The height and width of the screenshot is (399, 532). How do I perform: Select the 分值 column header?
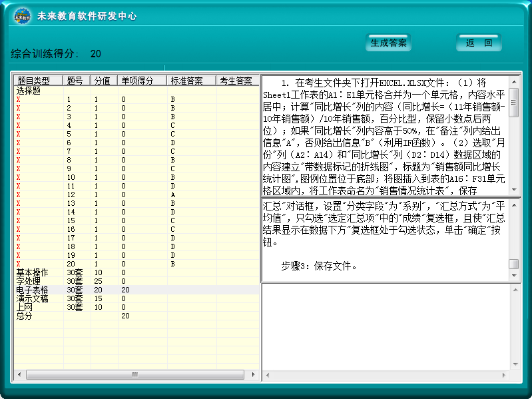point(103,81)
